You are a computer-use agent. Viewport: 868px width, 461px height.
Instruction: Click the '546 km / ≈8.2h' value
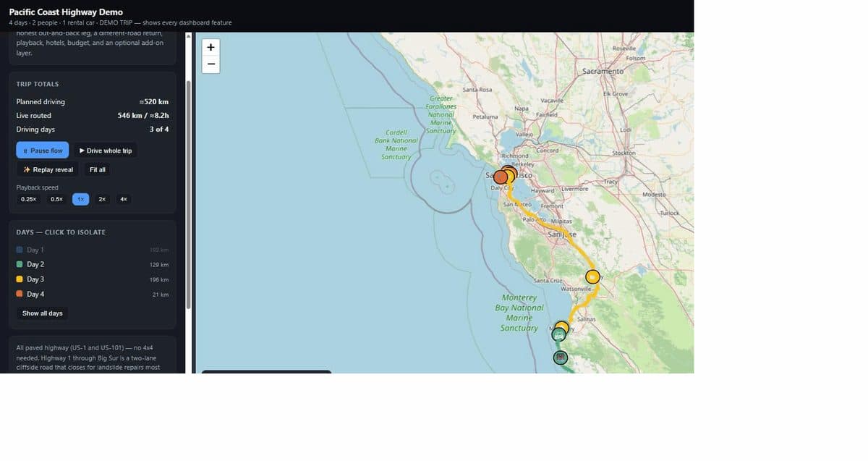(143, 115)
